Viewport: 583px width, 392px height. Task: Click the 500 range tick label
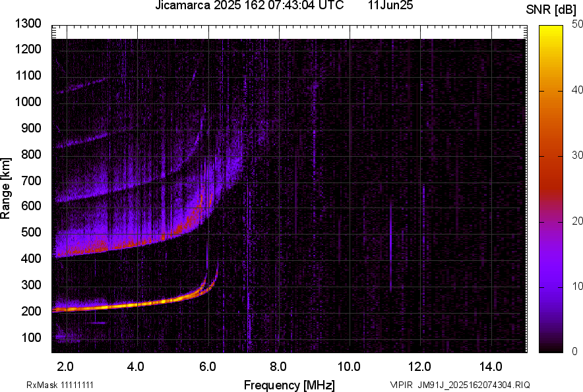31,232
